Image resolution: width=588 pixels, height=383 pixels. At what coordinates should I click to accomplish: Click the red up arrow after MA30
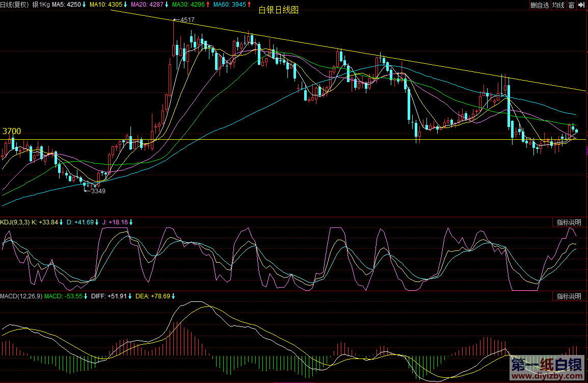[207, 5]
